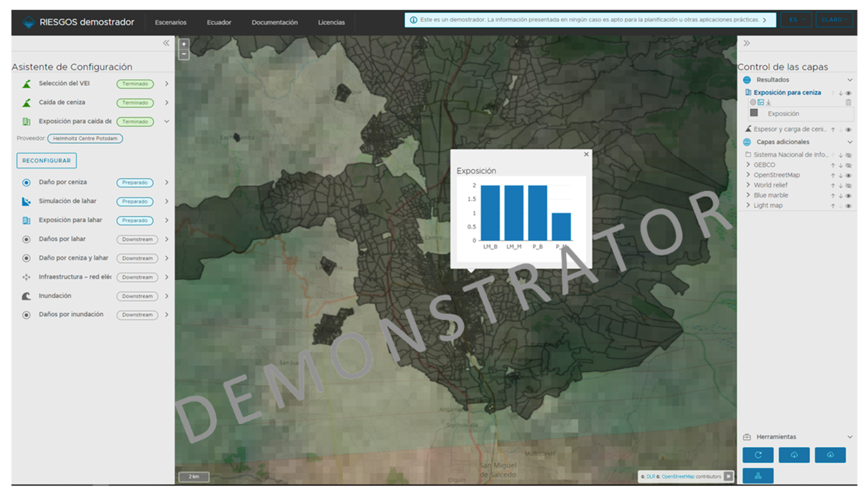Collapse left configuration panel with double chevron
Viewport: 868px width, 494px height.
[x=166, y=43]
